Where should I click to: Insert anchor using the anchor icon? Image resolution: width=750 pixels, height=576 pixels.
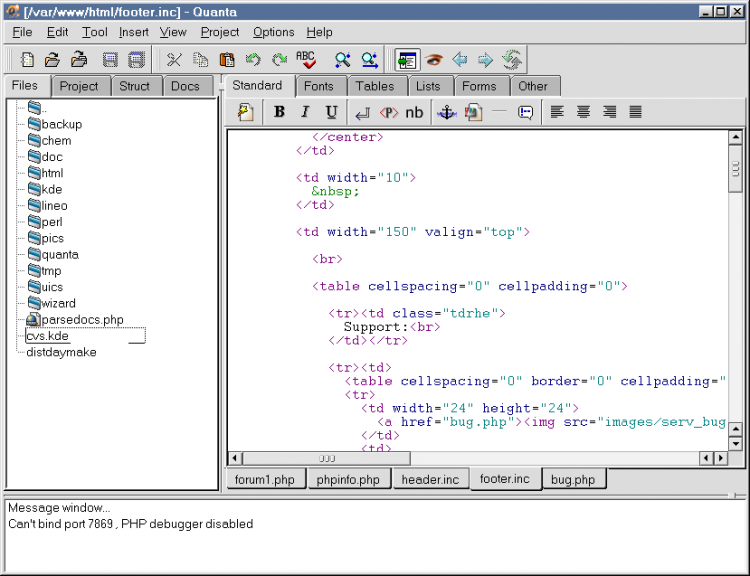click(x=446, y=113)
